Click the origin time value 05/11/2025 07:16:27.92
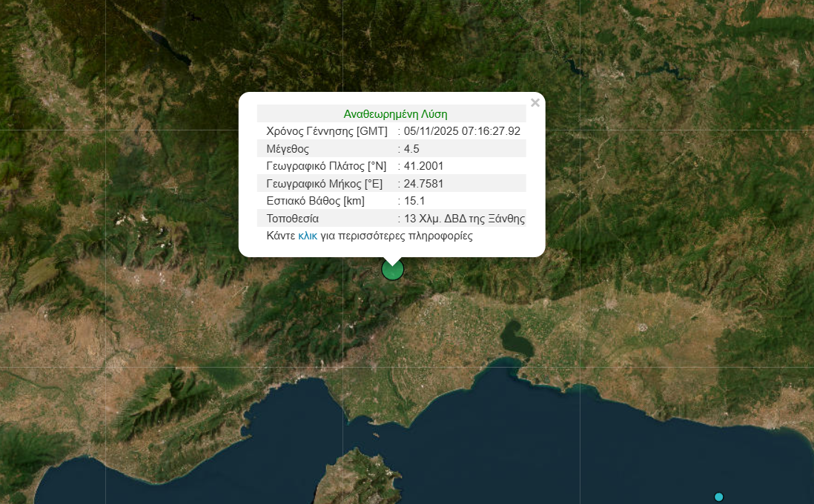Screen dimensions: 814x504 point(462,131)
